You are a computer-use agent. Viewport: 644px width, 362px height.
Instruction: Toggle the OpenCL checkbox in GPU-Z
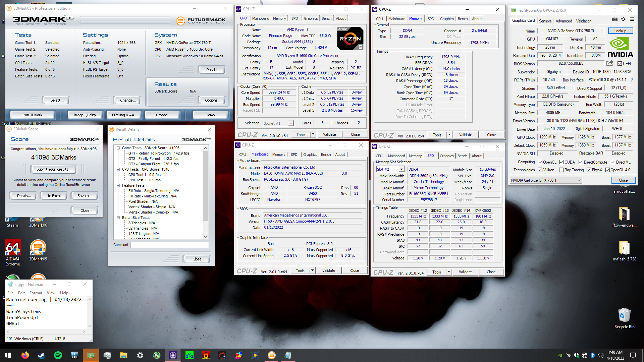coord(540,162)
